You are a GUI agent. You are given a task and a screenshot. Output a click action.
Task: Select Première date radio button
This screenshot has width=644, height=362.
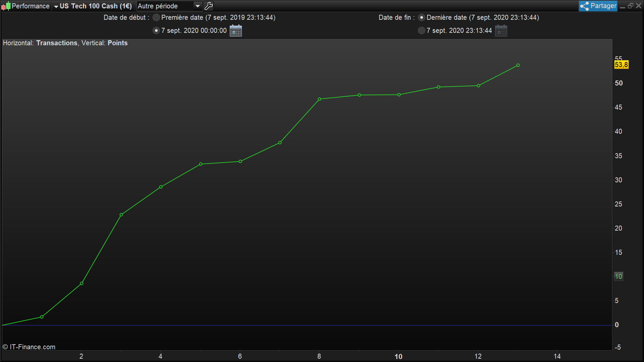coord(156,17)
